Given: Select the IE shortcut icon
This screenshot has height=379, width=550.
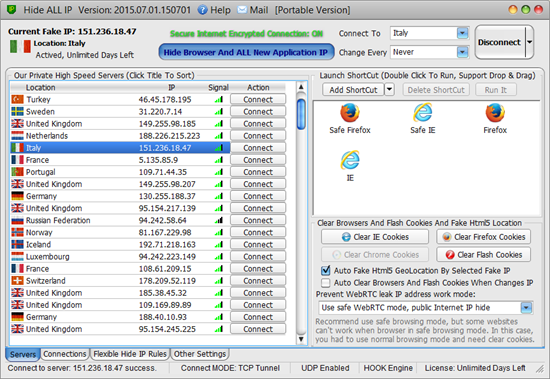Looking at the screenshot, I should point(350,160).
